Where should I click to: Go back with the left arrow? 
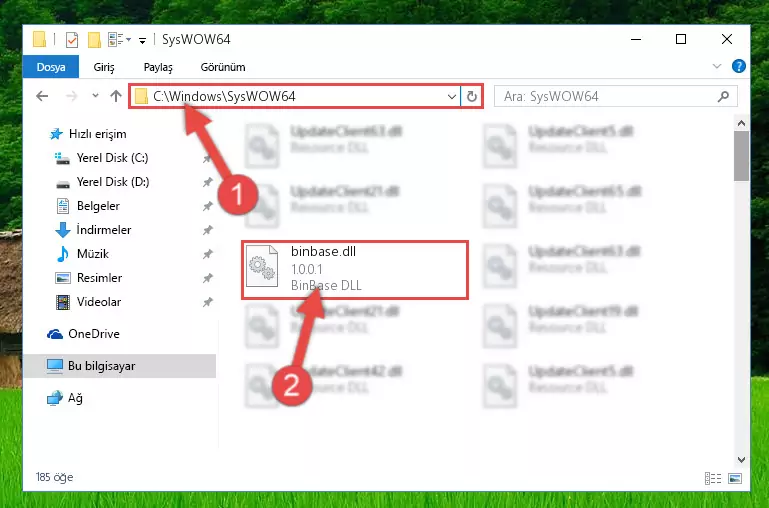click(42, 96)
